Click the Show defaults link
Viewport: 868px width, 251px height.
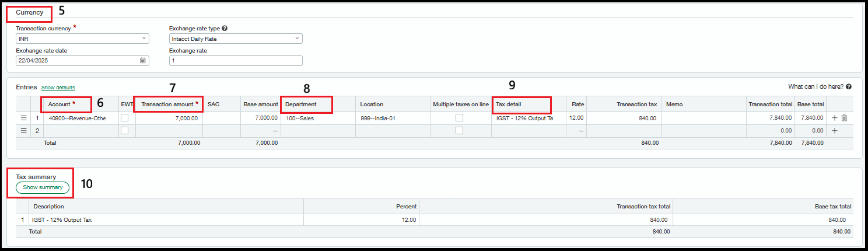(x=58, y=88)
